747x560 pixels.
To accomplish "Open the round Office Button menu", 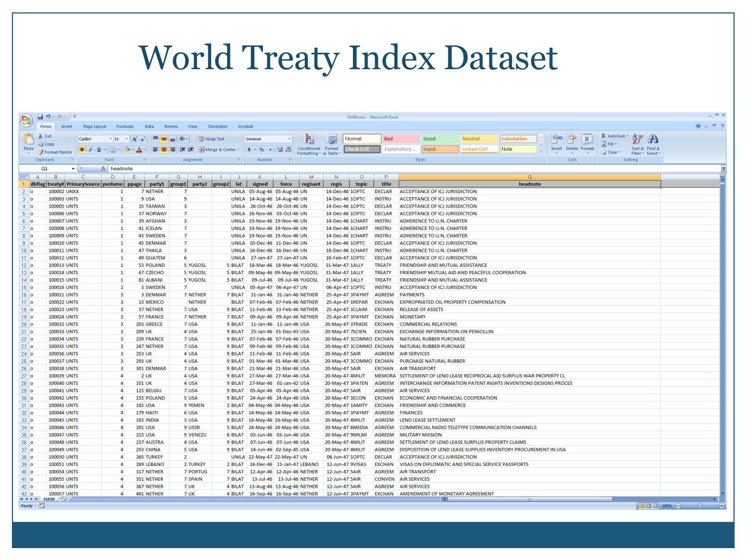I will (26, 121).
